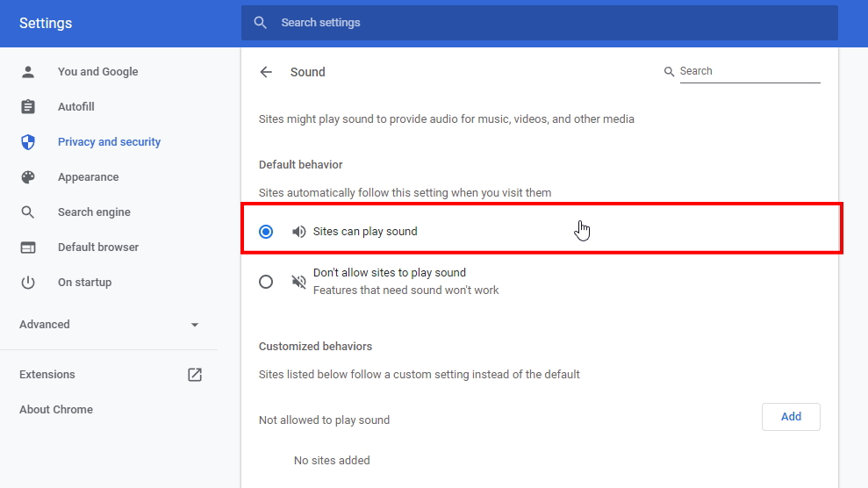Open Extensions via the external link icon

click(195, 375)
